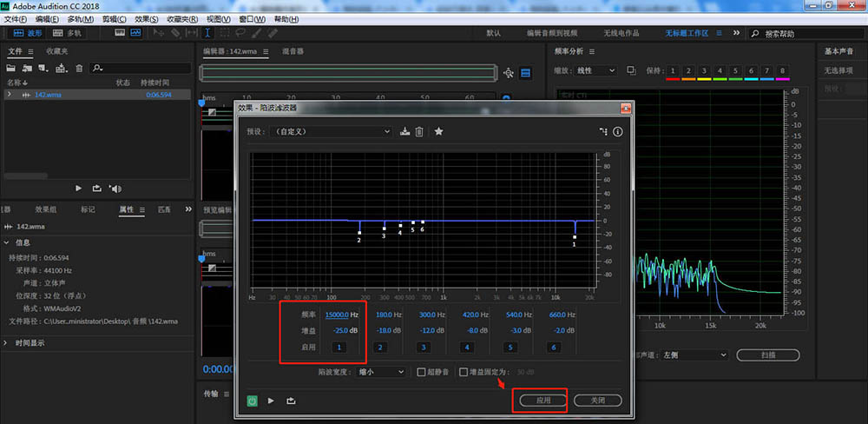
Task: Delete preset trash icon in notch filter dialog
Action: pos(419,132)
